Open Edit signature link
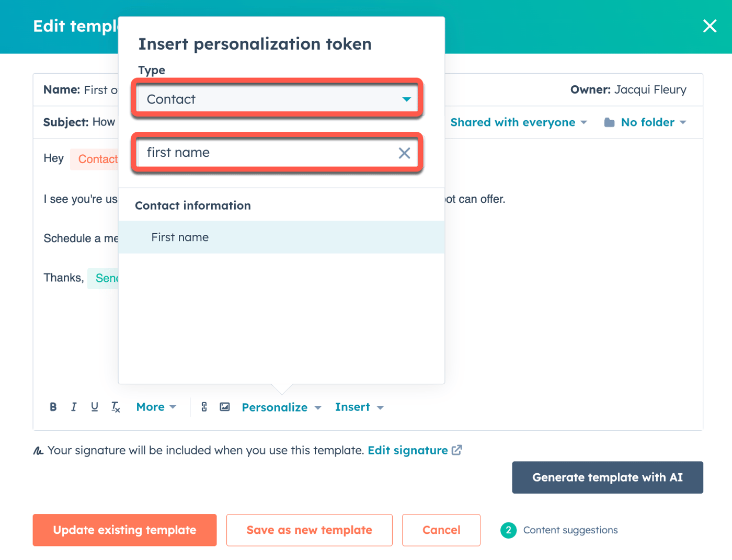This screenshot has width=732, height=560. click(408, 450)
